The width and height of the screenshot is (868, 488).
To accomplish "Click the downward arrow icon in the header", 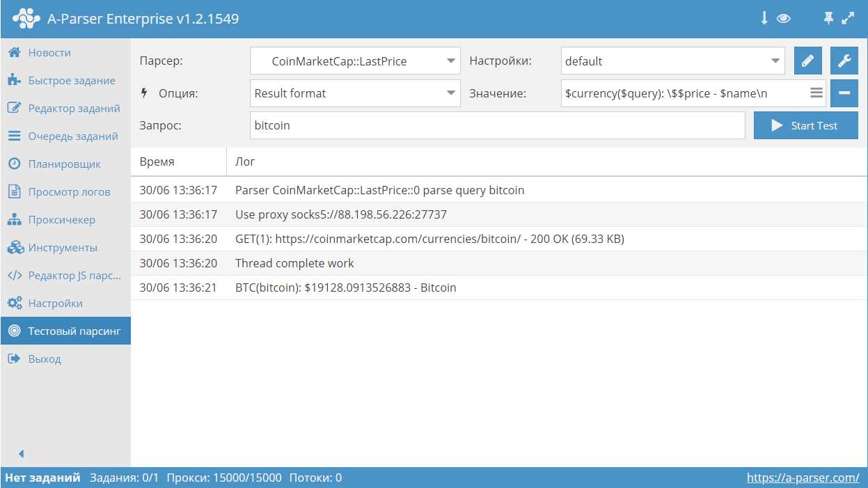I will point(764,19).
